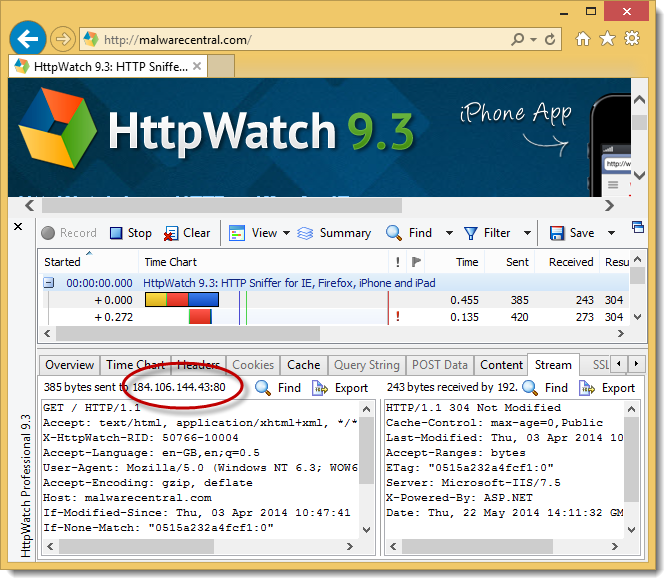Click request grid horizontal scrollbar thumb

(x=188, y=333)
